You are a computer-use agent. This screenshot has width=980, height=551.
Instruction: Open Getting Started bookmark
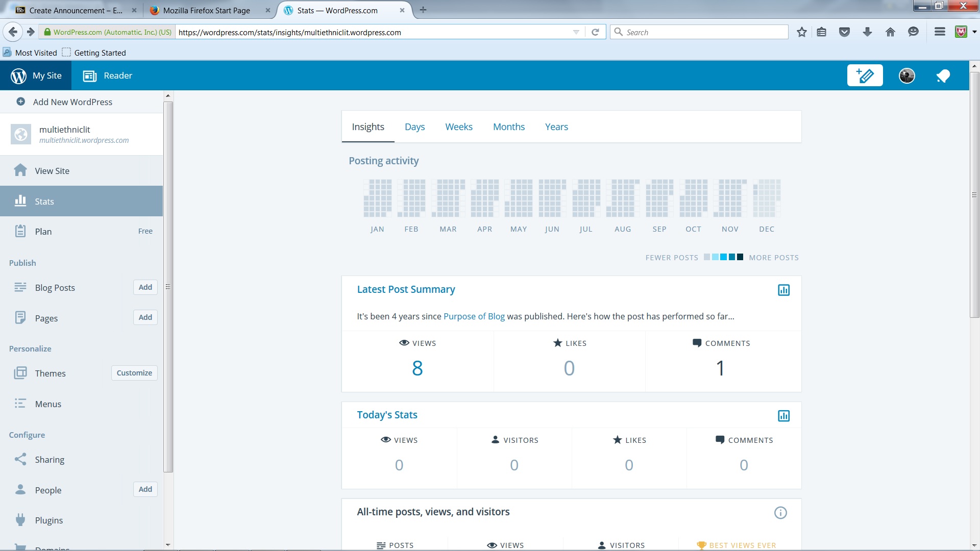94,53
